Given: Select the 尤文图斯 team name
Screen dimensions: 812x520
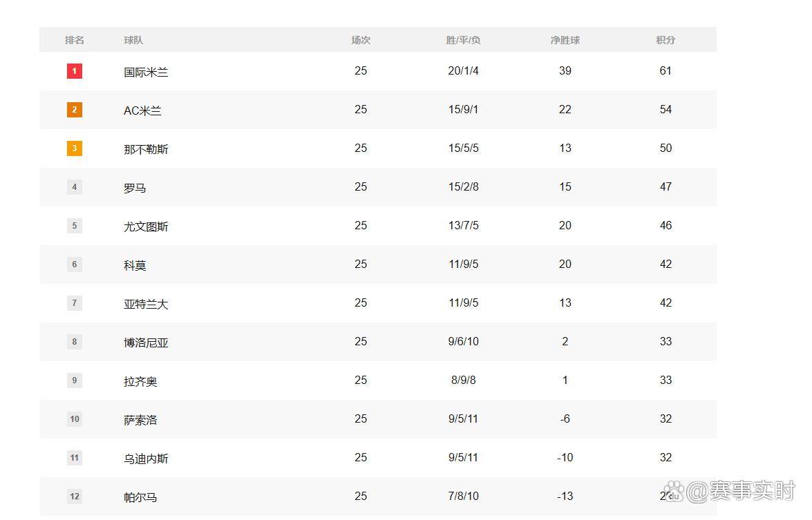Looking at the screenshot, I should (146, 227).
